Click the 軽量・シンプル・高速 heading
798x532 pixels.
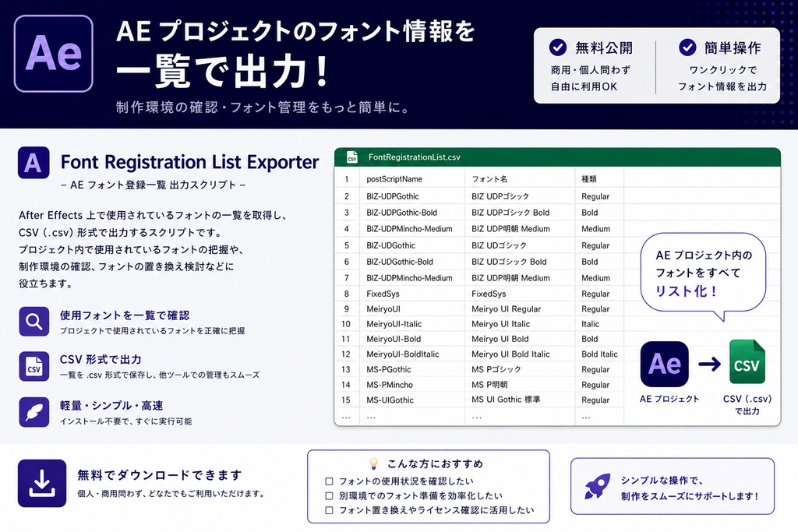point(111,406)
